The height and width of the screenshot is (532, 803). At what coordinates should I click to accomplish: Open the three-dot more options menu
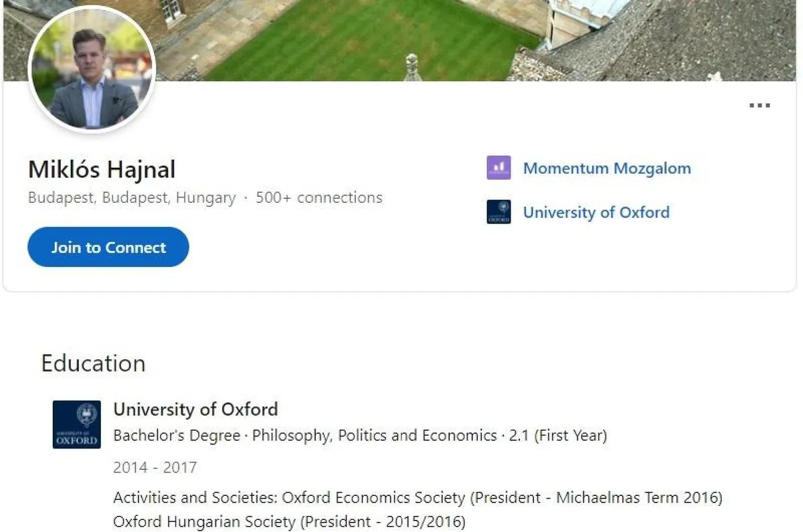pos(760,105)
